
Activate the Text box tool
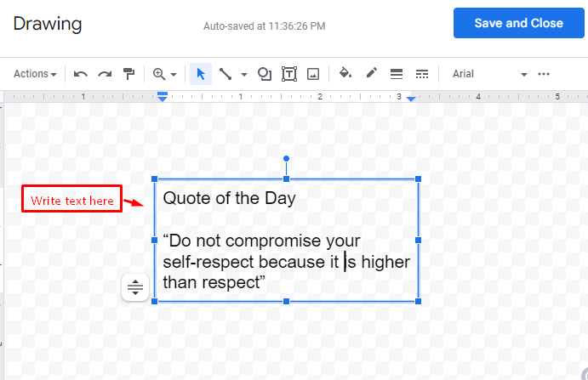click(x=289, y=74)
